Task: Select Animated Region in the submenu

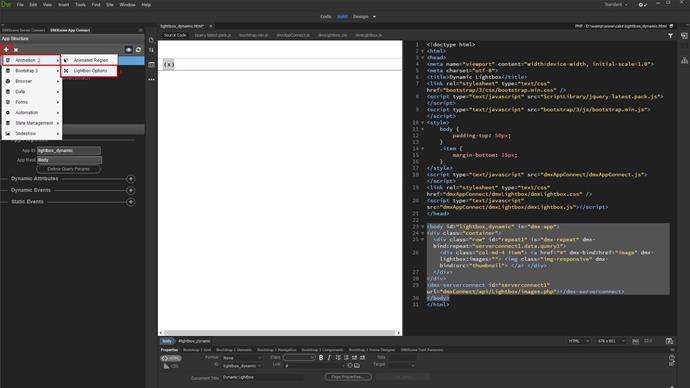Action: coord(89,60)
